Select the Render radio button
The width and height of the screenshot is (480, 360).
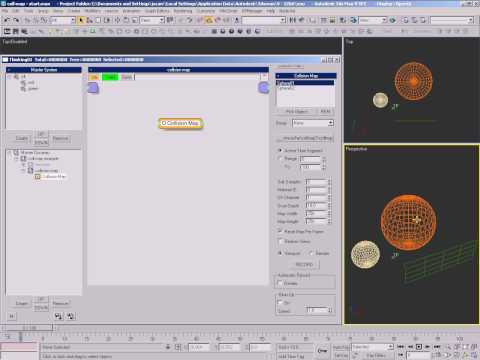coord(311,253)
